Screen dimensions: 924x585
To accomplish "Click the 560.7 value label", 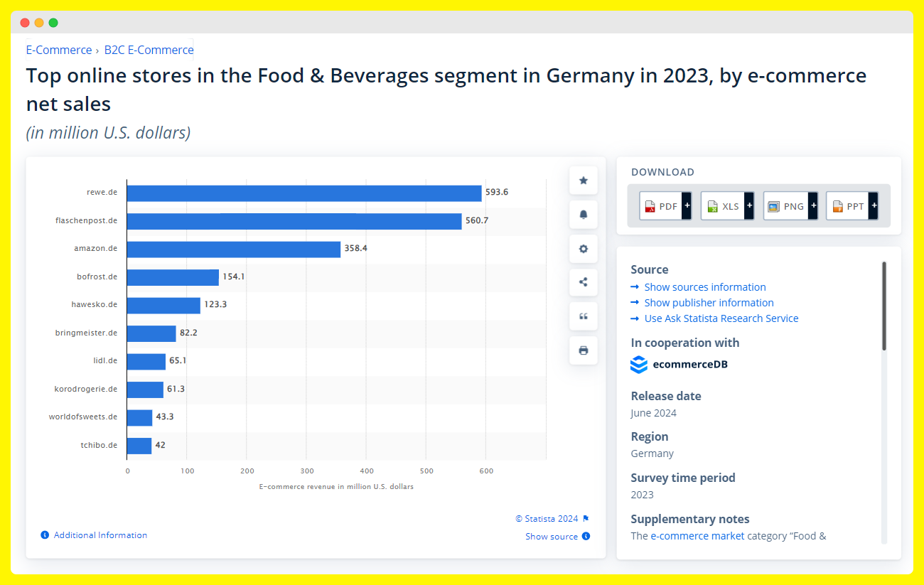I will [x=477, y=221].
